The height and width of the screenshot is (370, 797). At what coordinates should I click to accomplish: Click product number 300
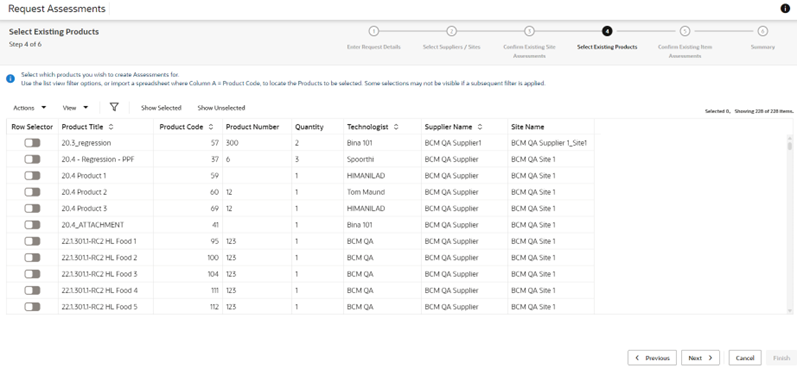[232, 143]
